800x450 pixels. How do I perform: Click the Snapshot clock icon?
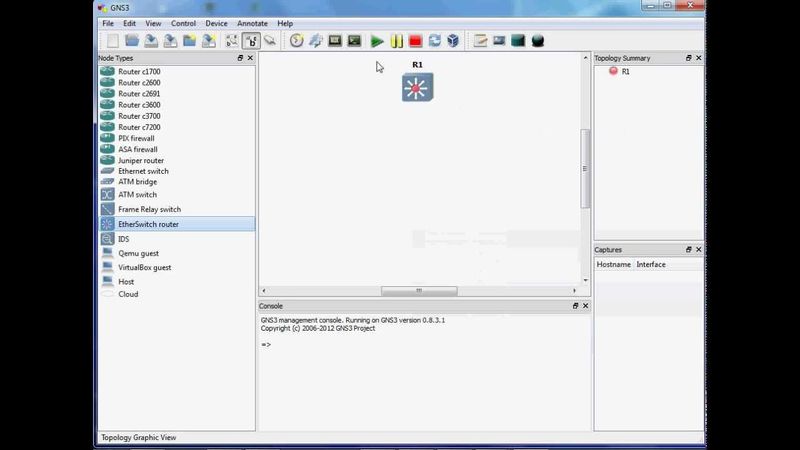[296, 41]
